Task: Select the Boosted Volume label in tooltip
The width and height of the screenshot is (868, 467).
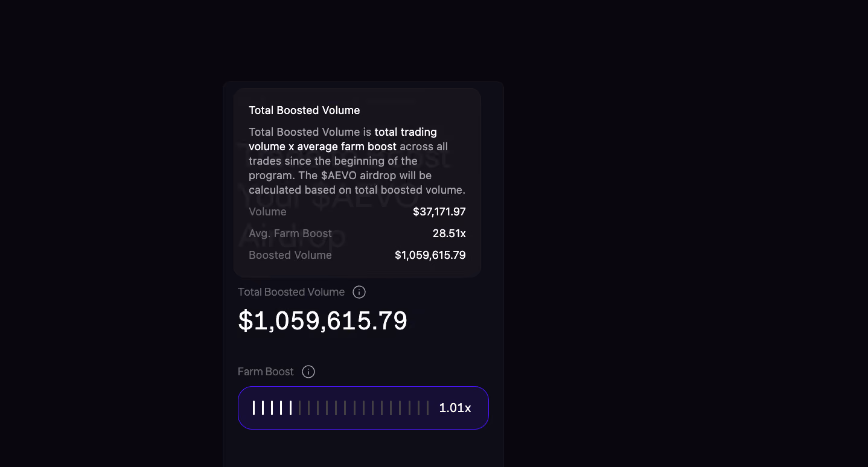Action: [290, 255]
